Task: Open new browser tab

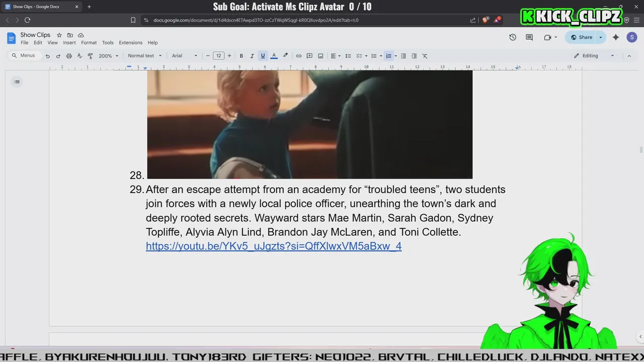Action: tap(89, 7)
